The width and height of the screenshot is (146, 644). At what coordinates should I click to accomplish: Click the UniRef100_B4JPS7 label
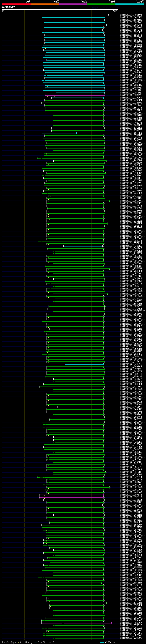pos(131,173)
